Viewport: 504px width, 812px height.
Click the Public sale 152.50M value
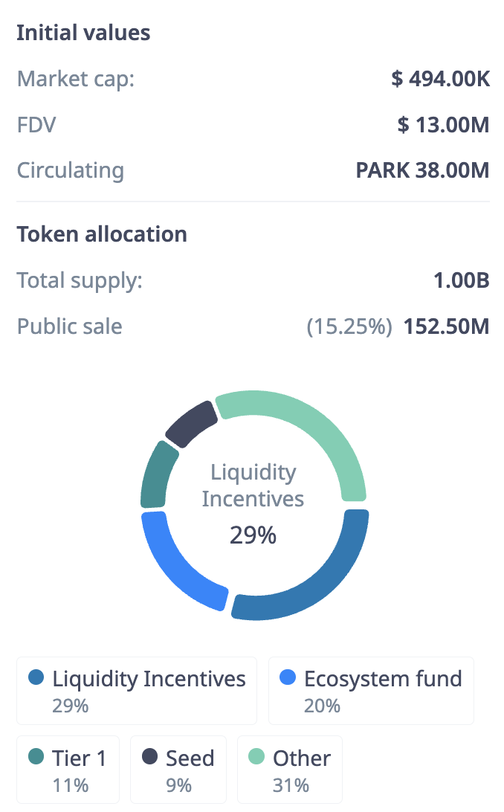point(446,326)
